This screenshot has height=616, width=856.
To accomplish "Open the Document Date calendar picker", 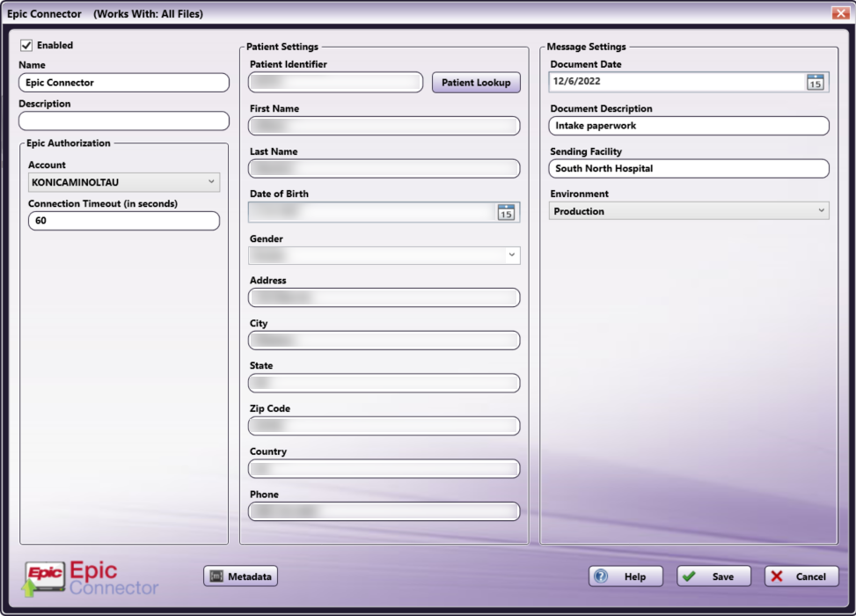I will tap(815, 83).
